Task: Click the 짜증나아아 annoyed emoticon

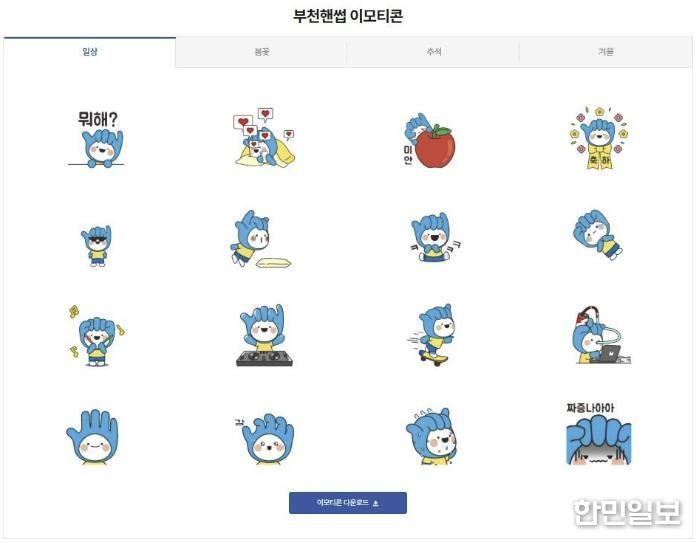Action: (599, 434)
